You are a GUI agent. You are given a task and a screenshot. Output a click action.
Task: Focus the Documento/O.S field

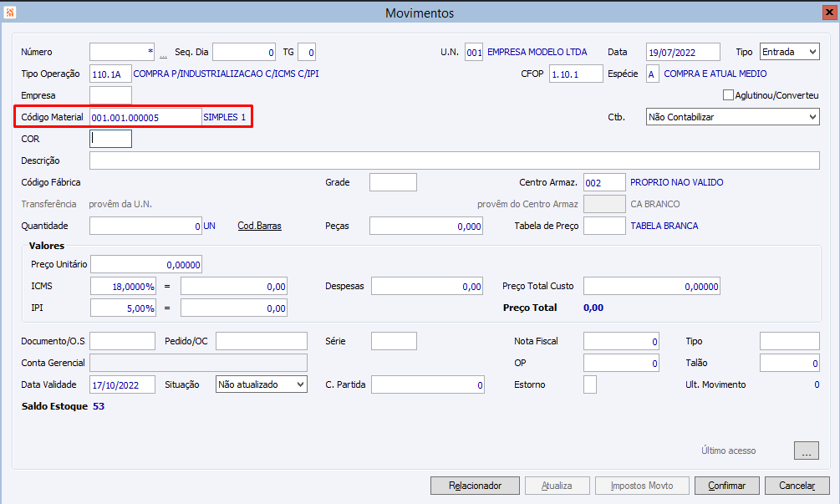(122, 341)
